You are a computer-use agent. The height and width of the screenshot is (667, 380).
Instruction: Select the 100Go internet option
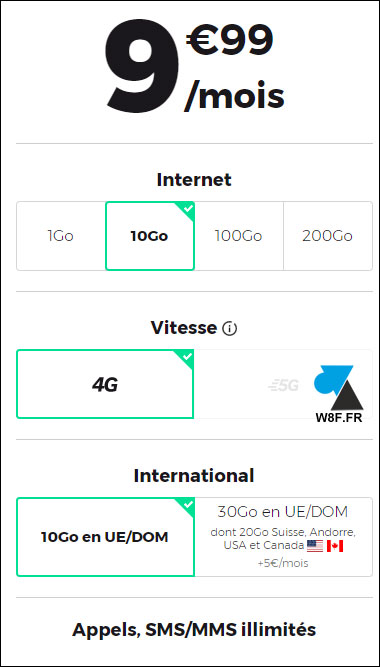238,236
